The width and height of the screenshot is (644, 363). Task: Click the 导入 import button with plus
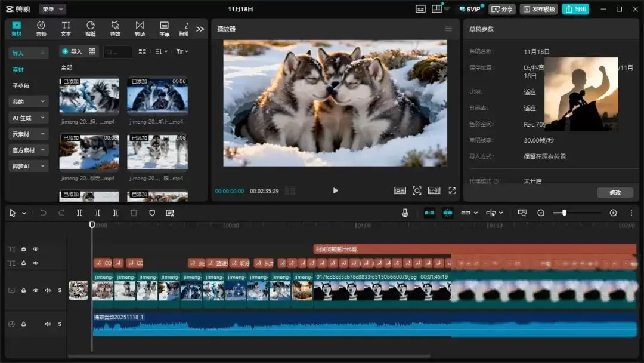[72, 51]
